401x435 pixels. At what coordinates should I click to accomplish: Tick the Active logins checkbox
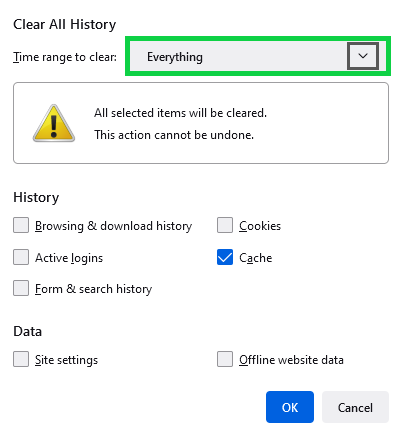[x=21, y=257]
